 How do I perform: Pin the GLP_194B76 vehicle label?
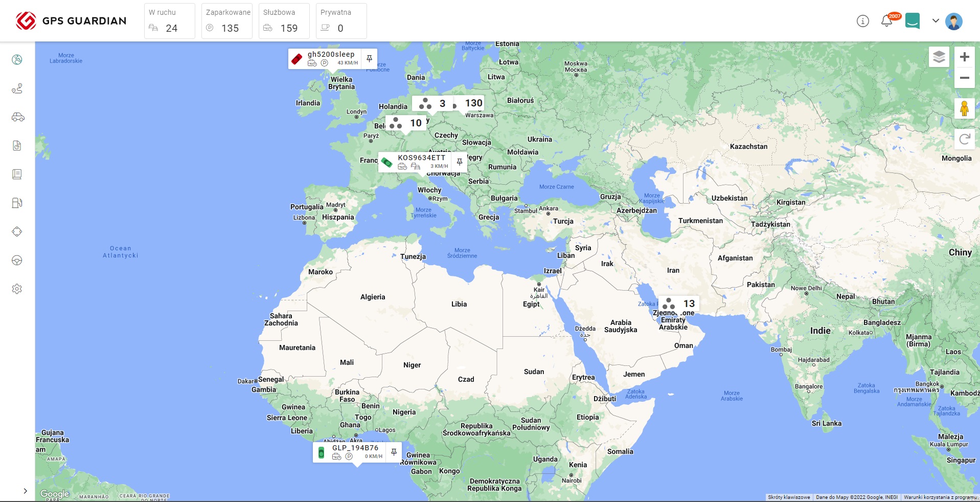click(394, 452)
